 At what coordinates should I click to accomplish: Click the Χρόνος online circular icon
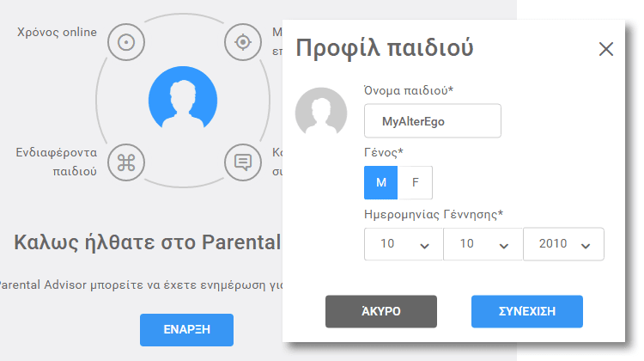126,42
